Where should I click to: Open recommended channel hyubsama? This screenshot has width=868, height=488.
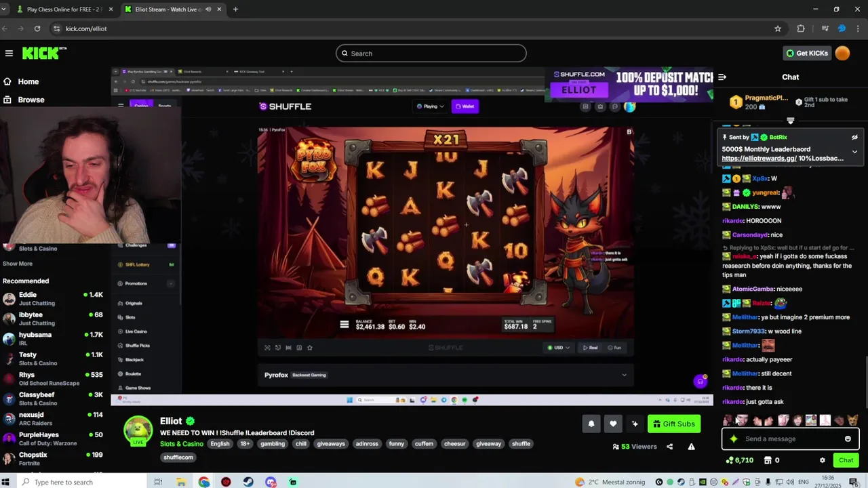[53, 339]
